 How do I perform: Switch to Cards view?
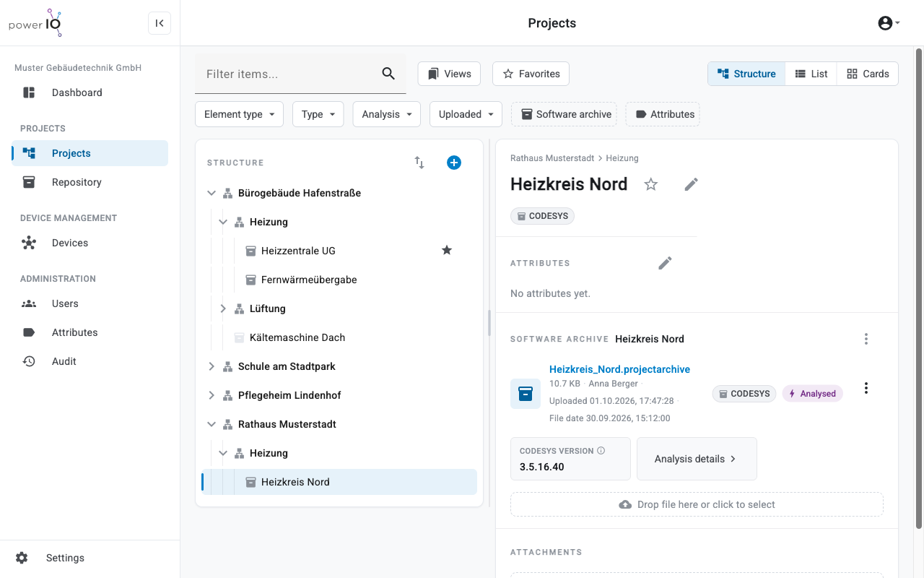[x=868, y=74]
